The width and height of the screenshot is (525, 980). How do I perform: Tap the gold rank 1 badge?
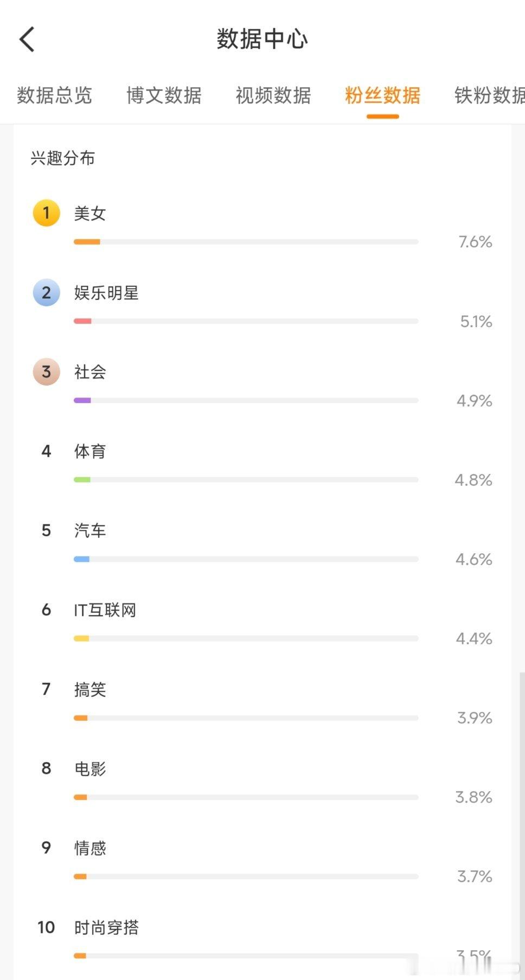point(46,213)
